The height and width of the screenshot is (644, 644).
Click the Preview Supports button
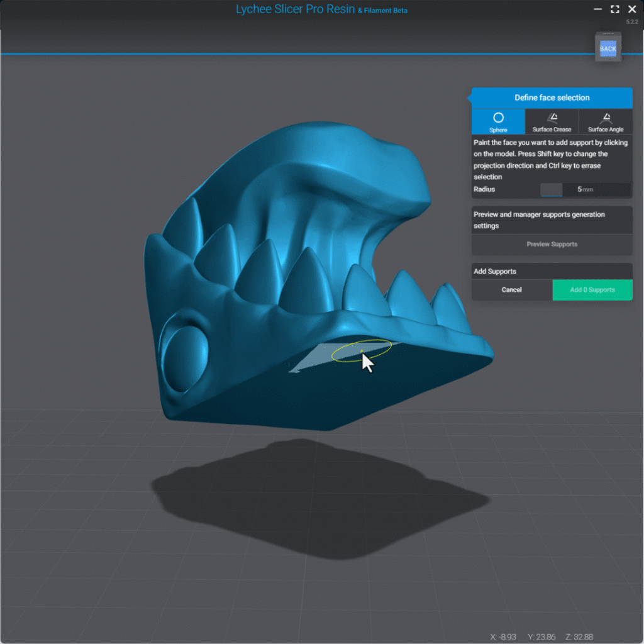552,244
